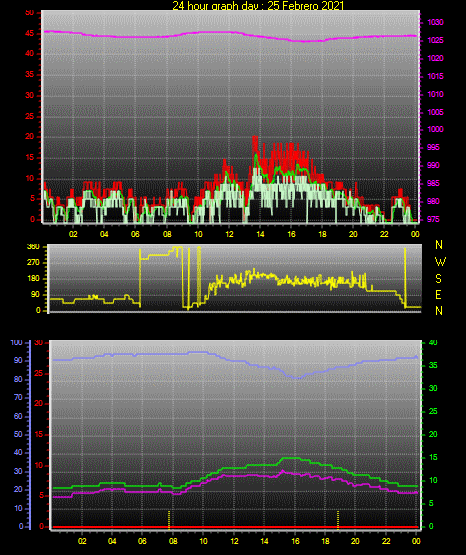Image resolution: width=466 pixels, height=555 pixels.
Task: Click the 1030 pressure axis label
Action: point(435,22)
